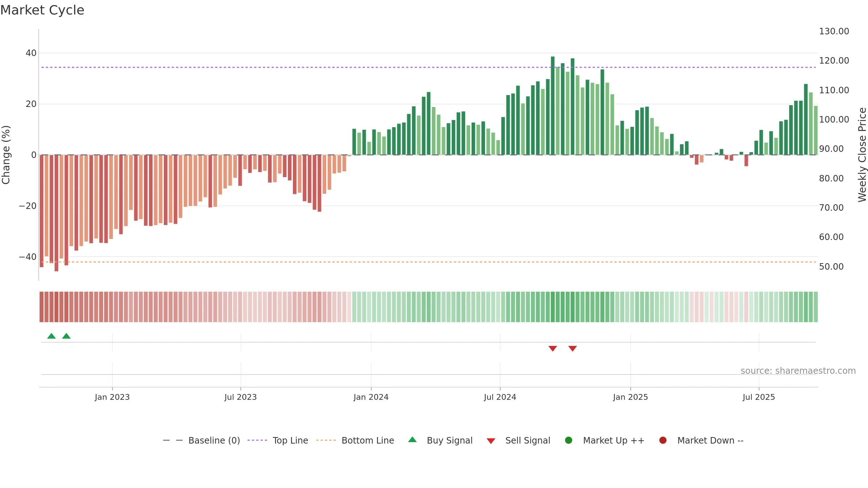The width and height of the screenshot is (868, 488).
Task: Click the 120.00 price axis label
Action: pos(834,61)
